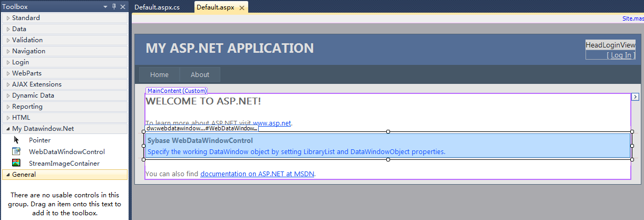Open documentation on ASP.NET at MSDN link
This screenshot has height=220, width=644.
257,174
